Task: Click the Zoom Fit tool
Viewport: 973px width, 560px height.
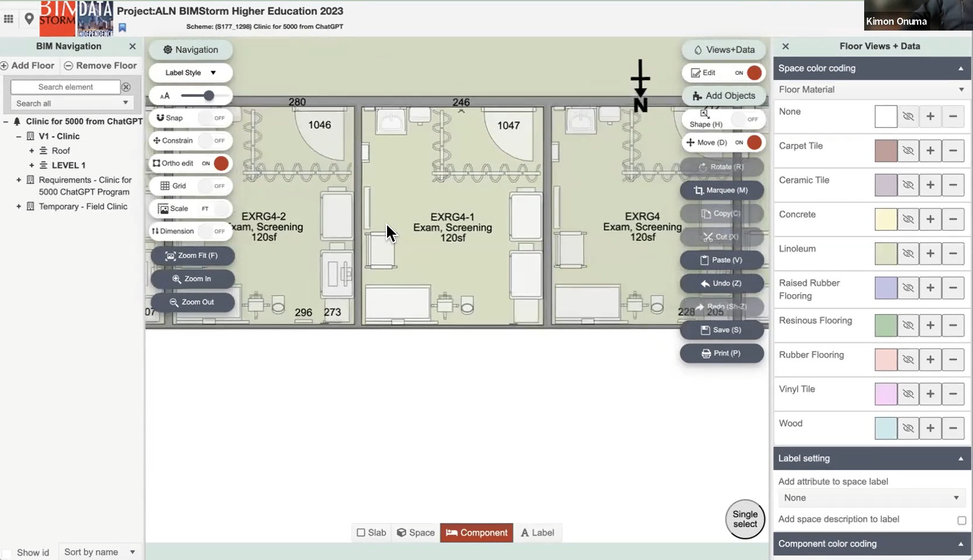Action: 192,255
